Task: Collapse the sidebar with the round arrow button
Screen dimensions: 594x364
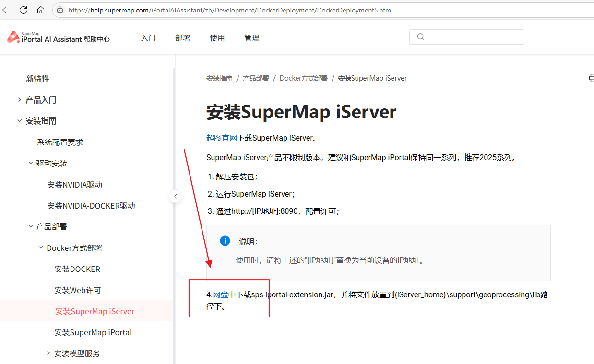Action: [176, 196]
